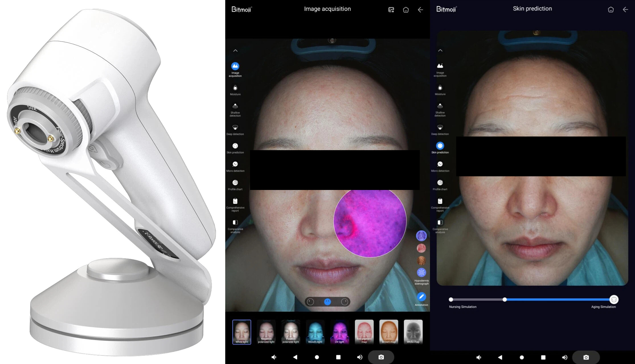Open Skin prediction from the Image acquisition sidebar

point(235,146)
